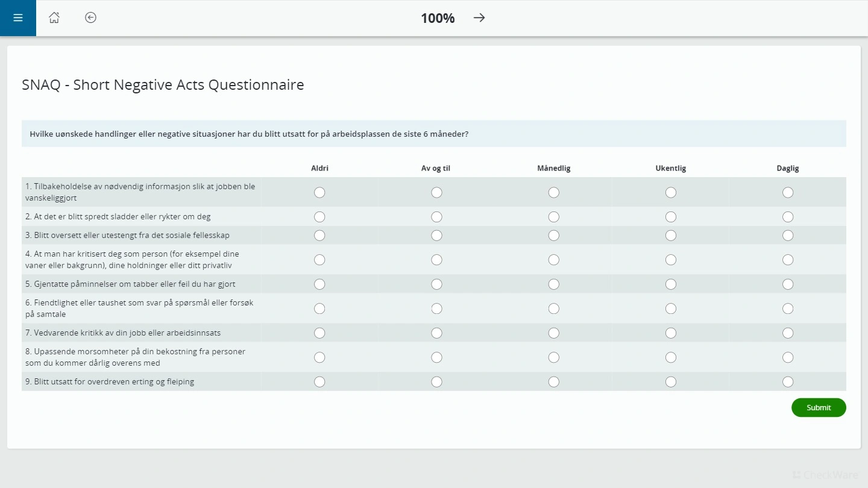
Task: Click the SNAQ - Short Negative Acts Questionnaire title
Action: click(163, 85)
